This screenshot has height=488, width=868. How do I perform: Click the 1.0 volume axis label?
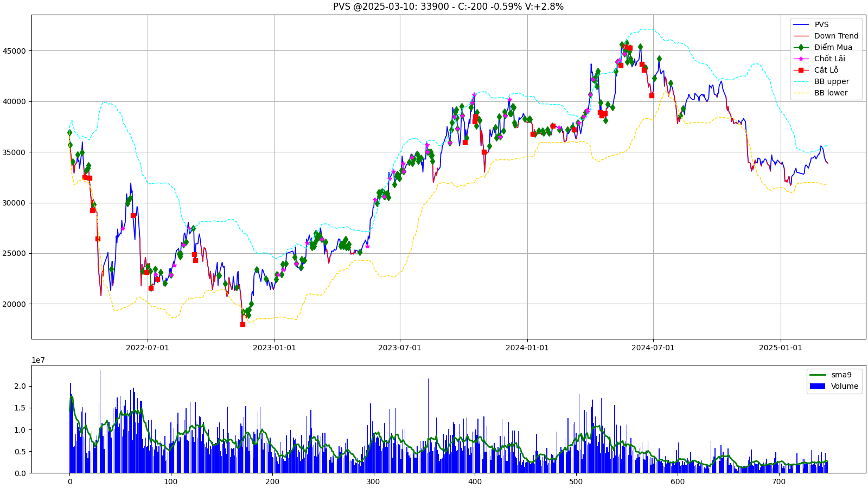[20, 430]
